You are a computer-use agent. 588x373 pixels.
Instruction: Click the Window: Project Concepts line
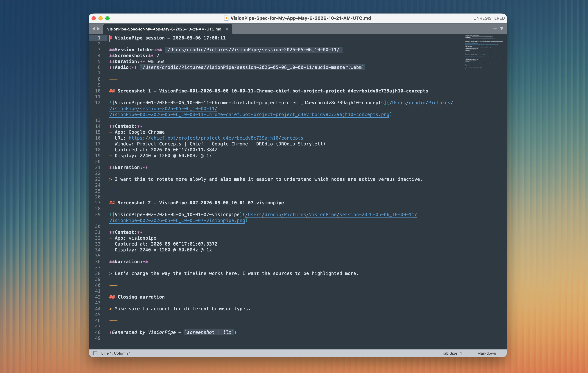tap(217, 144)
